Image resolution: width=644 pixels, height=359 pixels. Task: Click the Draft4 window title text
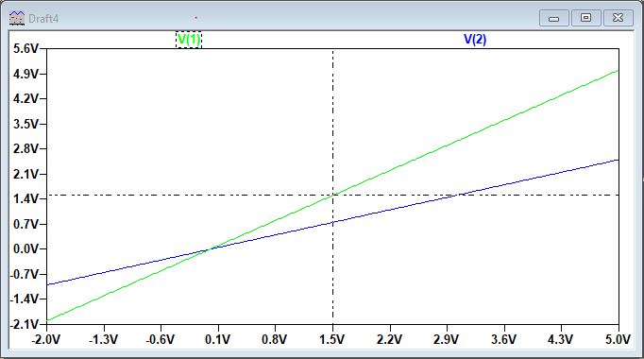tap(43, 19)
